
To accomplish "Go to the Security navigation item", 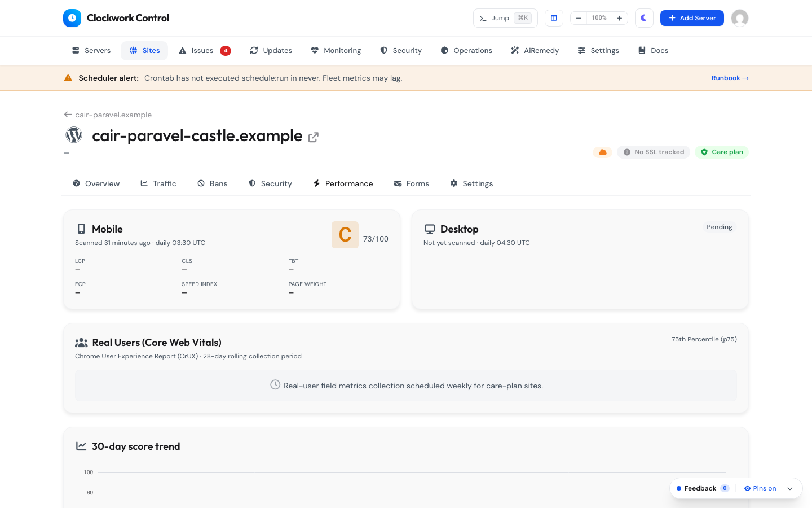I will (x=401, y=51).
